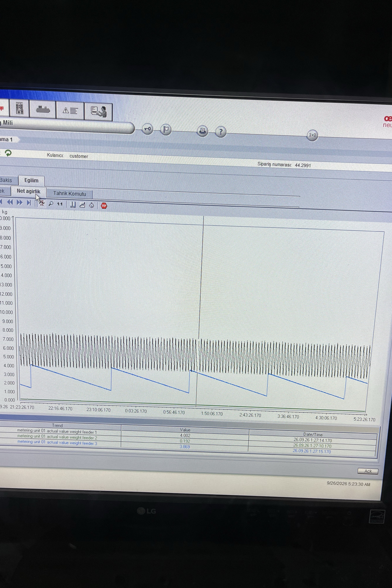Click the order number 44.2991
The width and height of the screenshot is (392, 588).
pyautogui.click(x=303, y=165)
